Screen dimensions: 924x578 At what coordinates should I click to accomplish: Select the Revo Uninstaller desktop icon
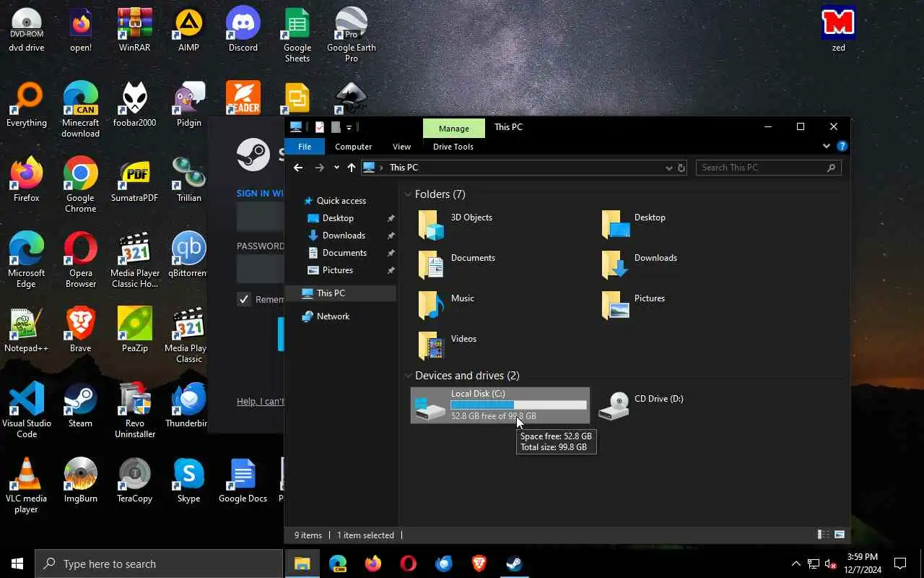coord(135,410)
